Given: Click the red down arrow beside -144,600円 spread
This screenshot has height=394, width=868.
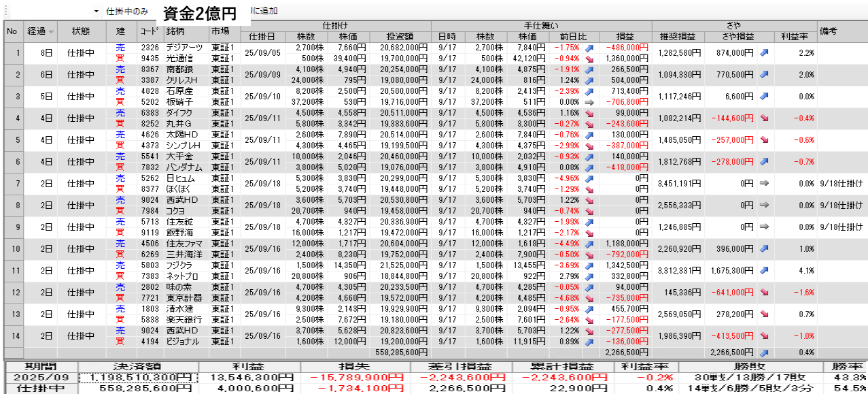Looking at the screenshot, I should 763,118.
